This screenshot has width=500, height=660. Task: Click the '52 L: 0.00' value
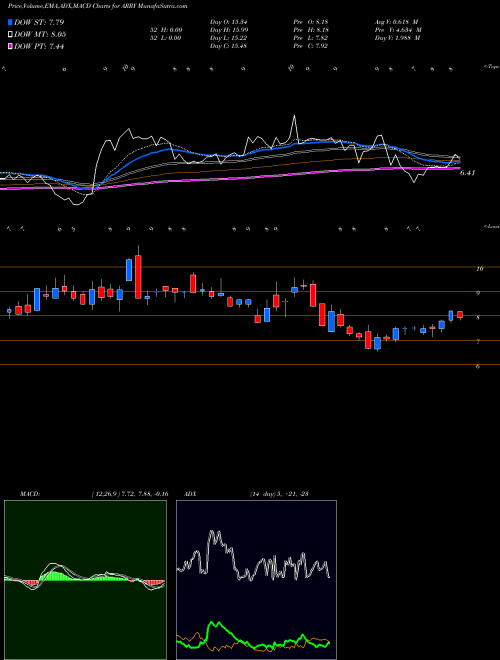166,38
